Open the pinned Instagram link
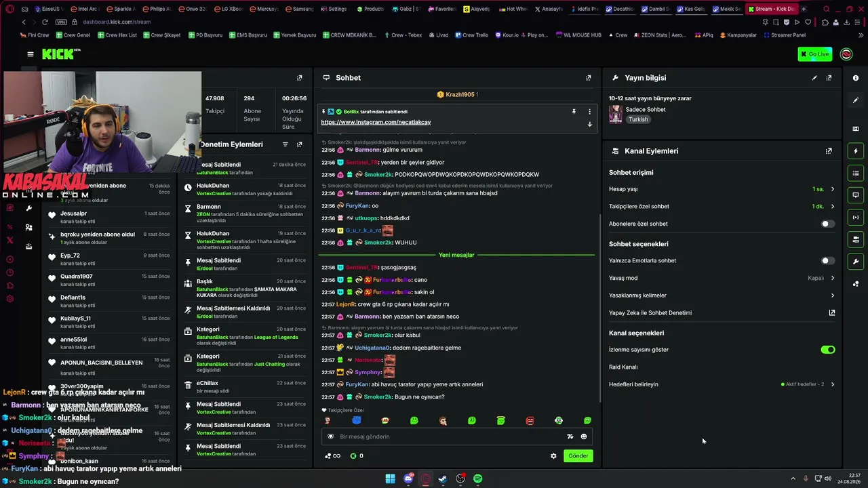Viewport: 868px width, 488px height. click(x=376, y=122)
